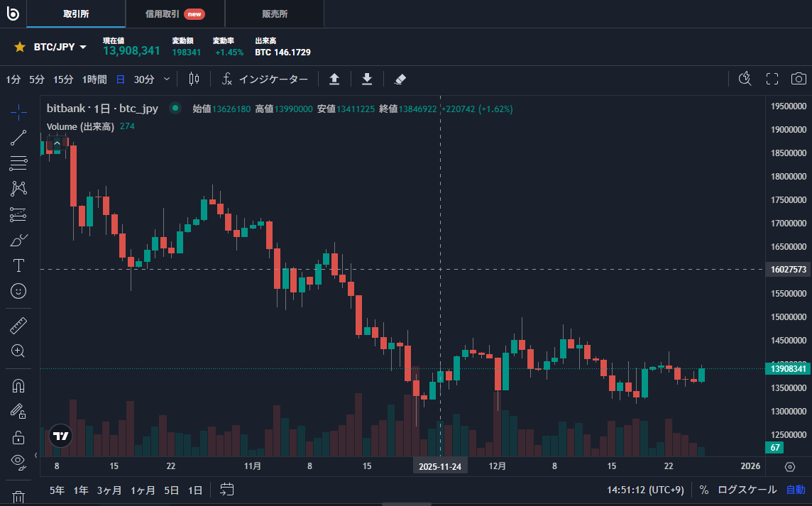Image resolution: width=812 pixels, height=506 pixels.
Task: Enter fullscreen chart mode
Action: [772, 79]
